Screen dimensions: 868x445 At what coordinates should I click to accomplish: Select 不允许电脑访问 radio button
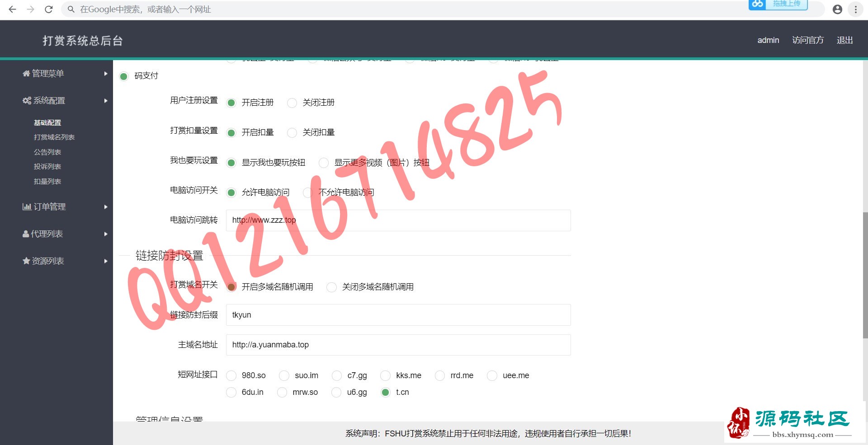tap(308, 192)
